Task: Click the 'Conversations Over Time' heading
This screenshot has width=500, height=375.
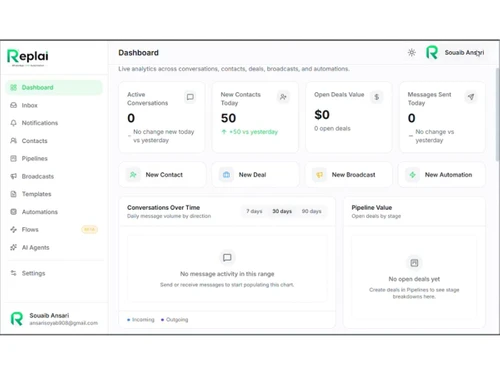Action: (163, 207)
